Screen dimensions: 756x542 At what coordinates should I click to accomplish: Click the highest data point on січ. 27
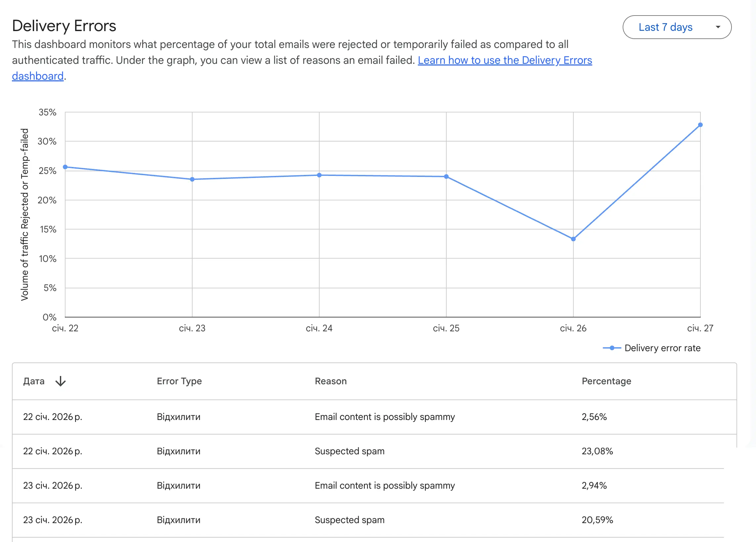pyautogui.click(x=701, y=125)
